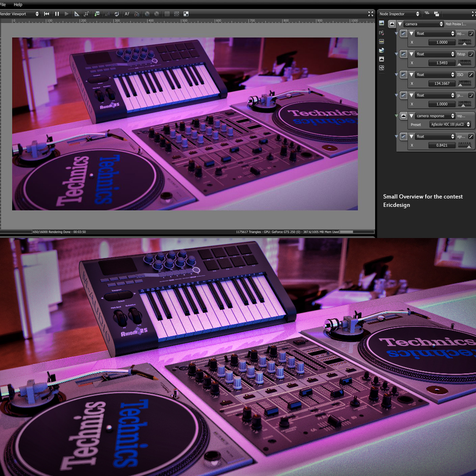Screen dimensions: 476x476
Task: Click the solid grey square toolbar icon
Action: pyautogui.click(x=167, y=13)
